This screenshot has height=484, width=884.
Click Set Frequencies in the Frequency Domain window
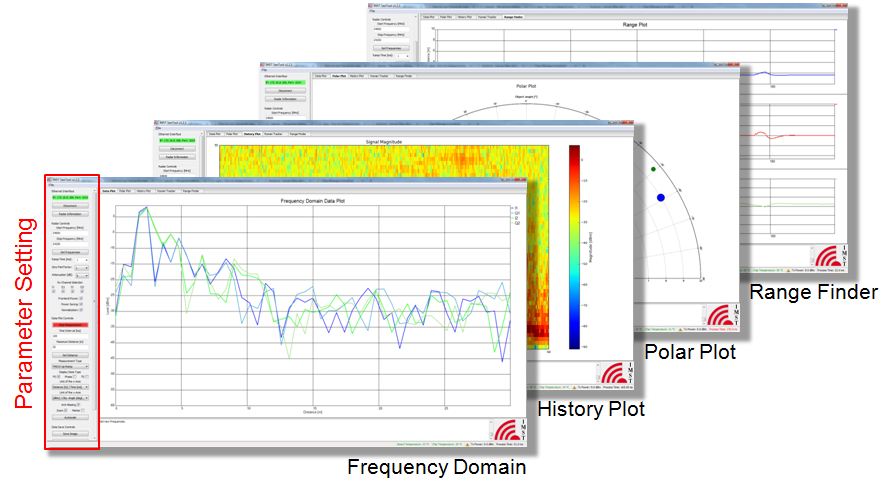pyautogui.click(x=70, y=252)
